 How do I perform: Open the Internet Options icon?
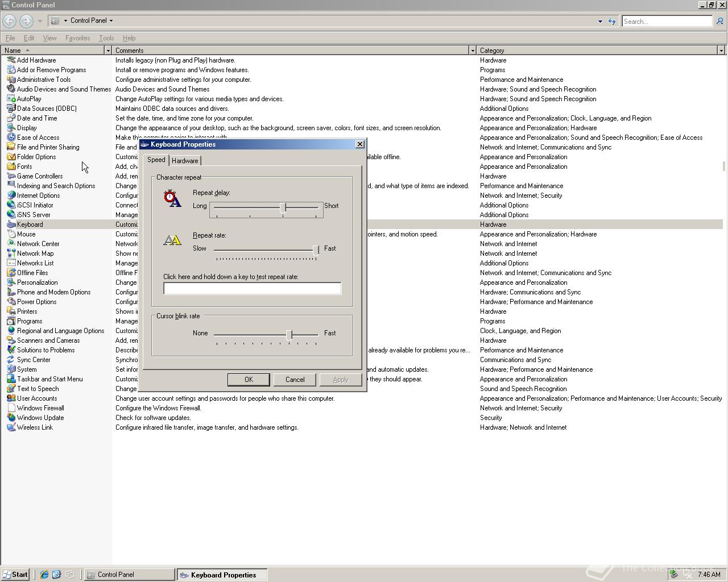pos(11,196)
